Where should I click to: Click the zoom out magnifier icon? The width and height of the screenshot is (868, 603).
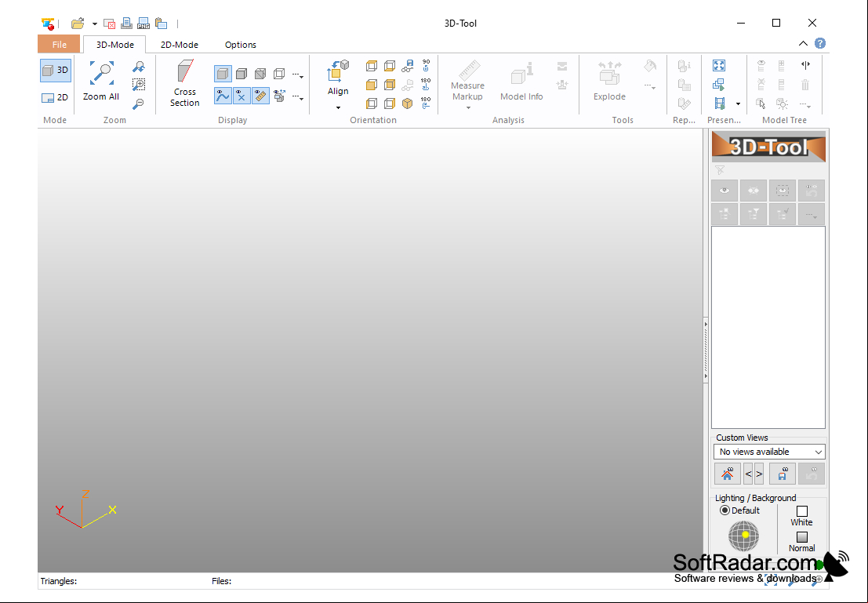click(x=138, y=104)
